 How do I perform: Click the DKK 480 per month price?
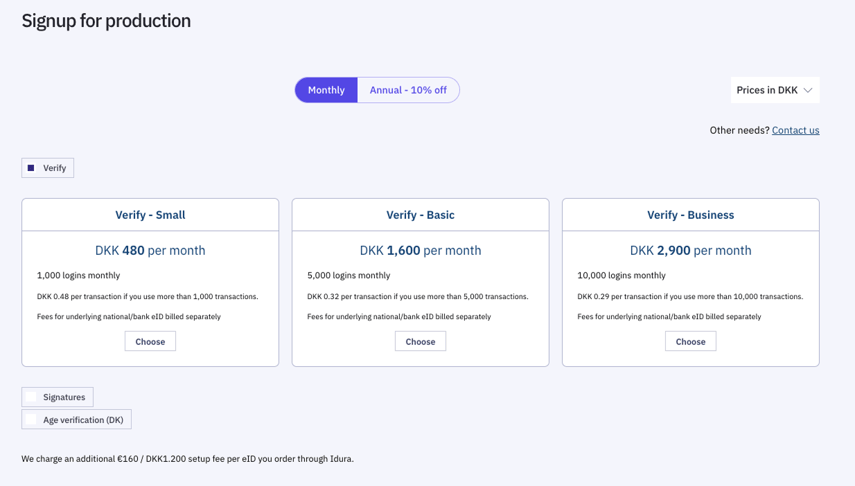(x=150, y=250)
